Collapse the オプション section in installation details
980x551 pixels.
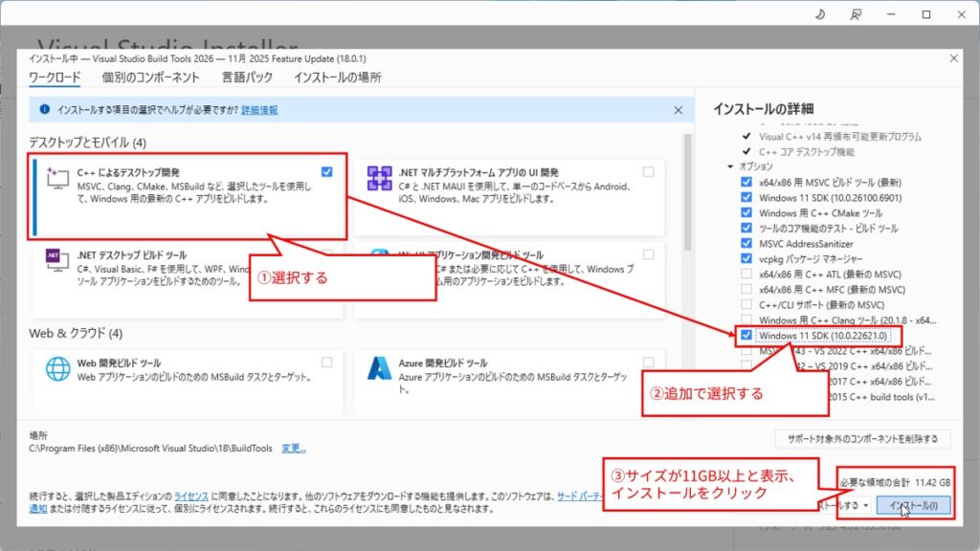pos(729,165)
